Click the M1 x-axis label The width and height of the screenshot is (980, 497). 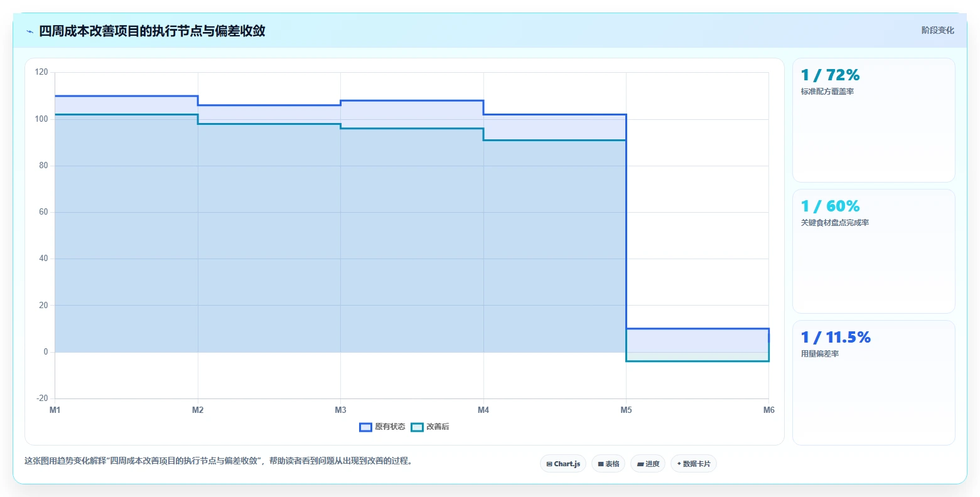(55, 410)
